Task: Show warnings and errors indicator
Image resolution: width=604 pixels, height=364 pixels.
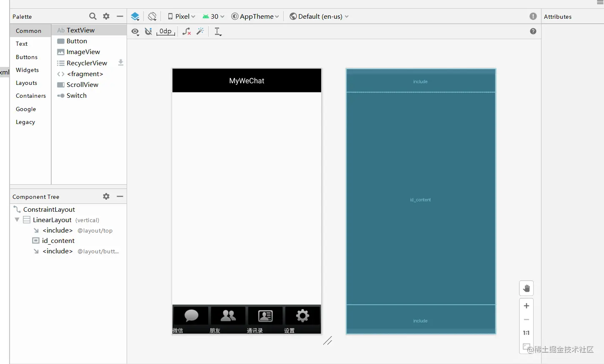Action: click(x=533, y=16)
